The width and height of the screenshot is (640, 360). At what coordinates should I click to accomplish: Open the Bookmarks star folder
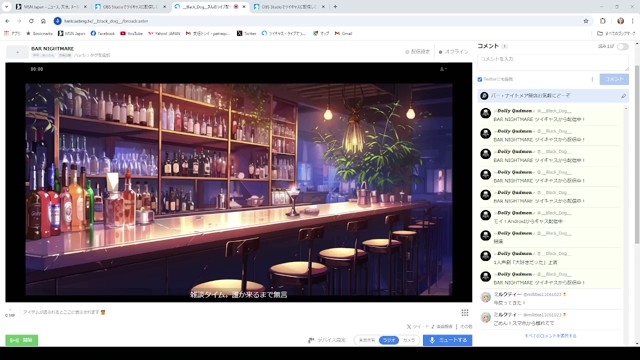point(40,33)
